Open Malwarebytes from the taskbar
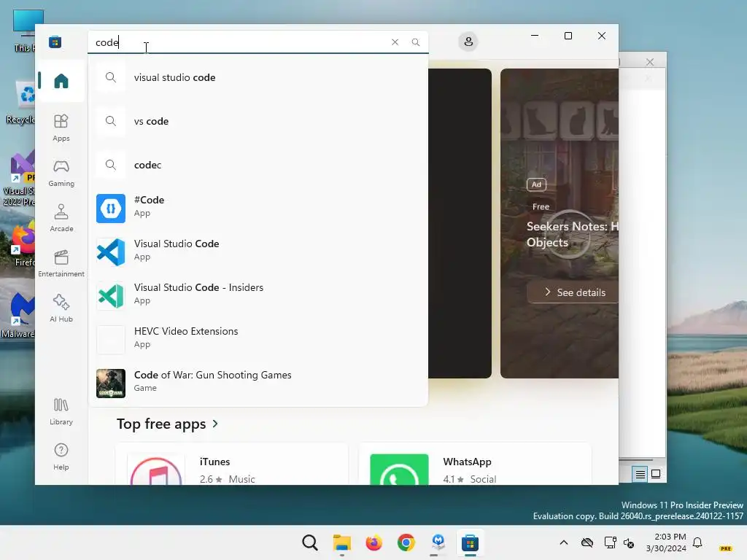747x560 pixels. click(x=438, y=542)
